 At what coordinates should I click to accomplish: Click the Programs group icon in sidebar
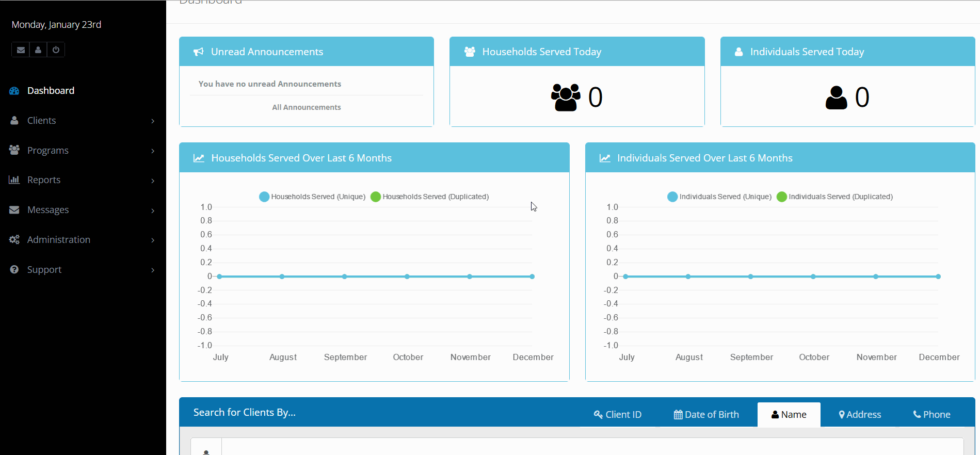tap(14, 150)
